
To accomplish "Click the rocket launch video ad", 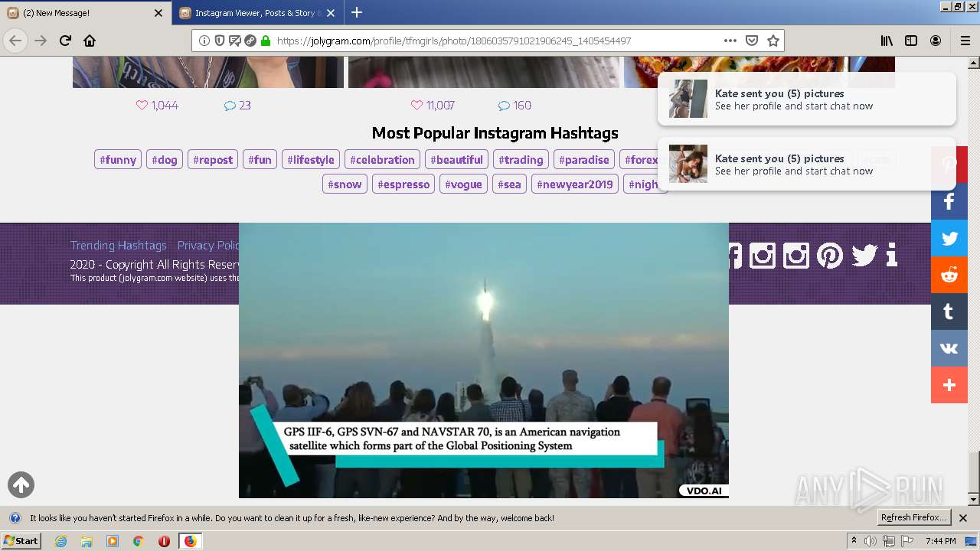I will coord(484,360).
